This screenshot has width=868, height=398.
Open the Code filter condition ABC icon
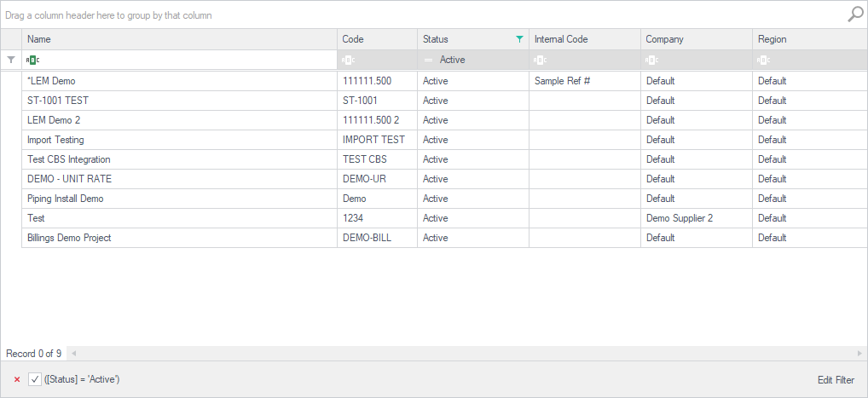coord(348,60)
